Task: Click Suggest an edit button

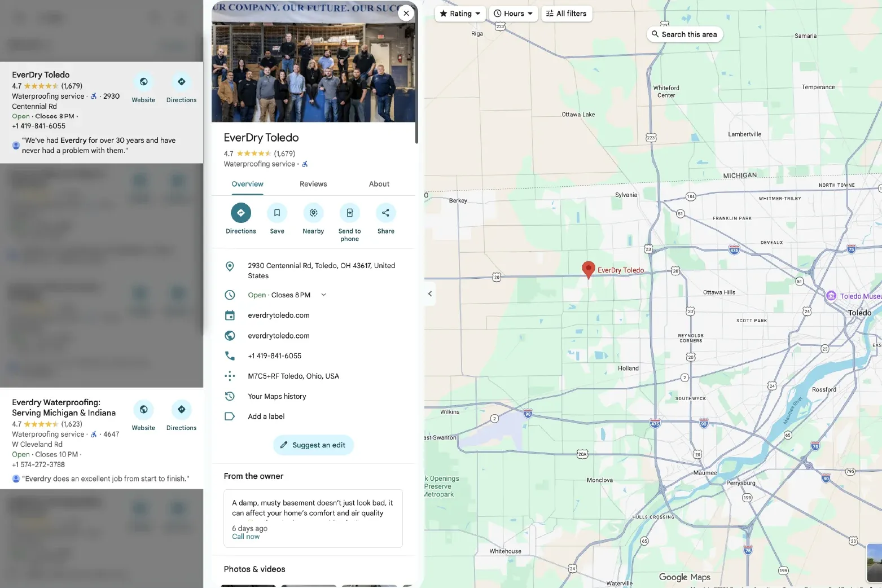Action: (313, 445)
